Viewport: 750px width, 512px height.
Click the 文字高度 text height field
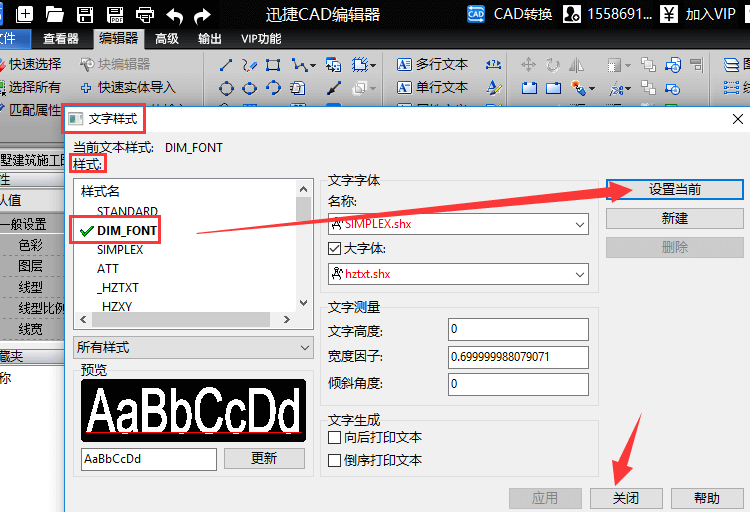(x=518, y=329)
